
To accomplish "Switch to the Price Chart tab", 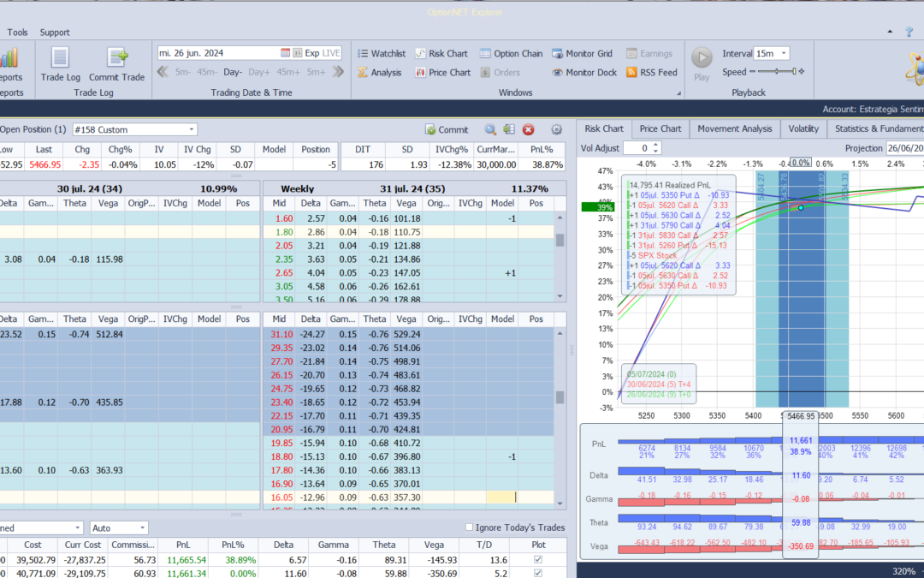I will click(x=660, y=128).
